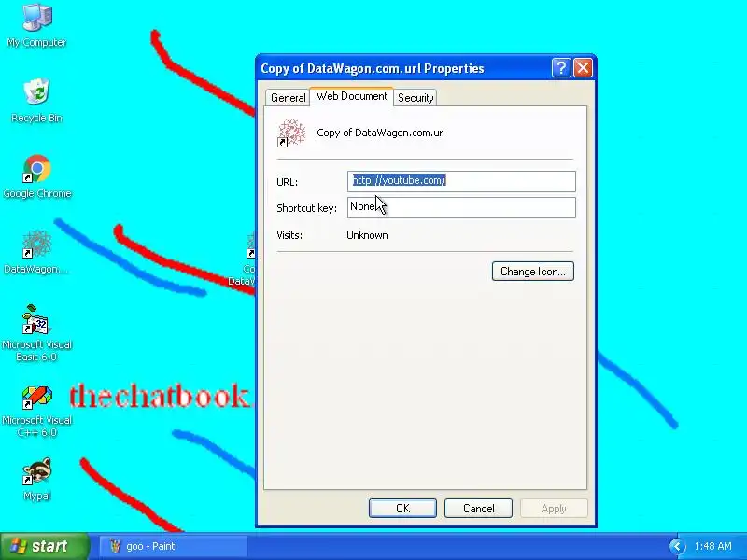Select the Web Document tab
This screenshot has height=560, width=747.
pyautogui.click(x=352, y=96)
